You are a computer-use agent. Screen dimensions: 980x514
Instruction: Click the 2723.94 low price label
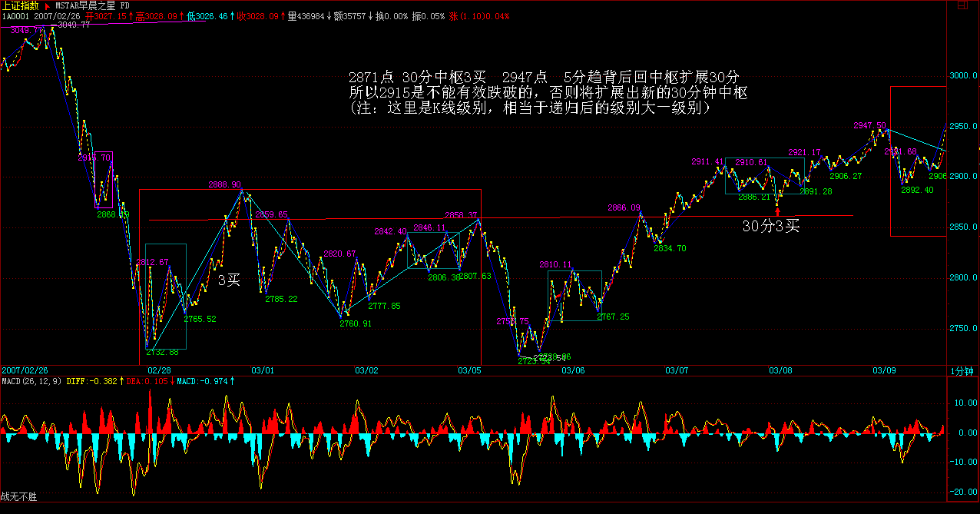(533, 360)
